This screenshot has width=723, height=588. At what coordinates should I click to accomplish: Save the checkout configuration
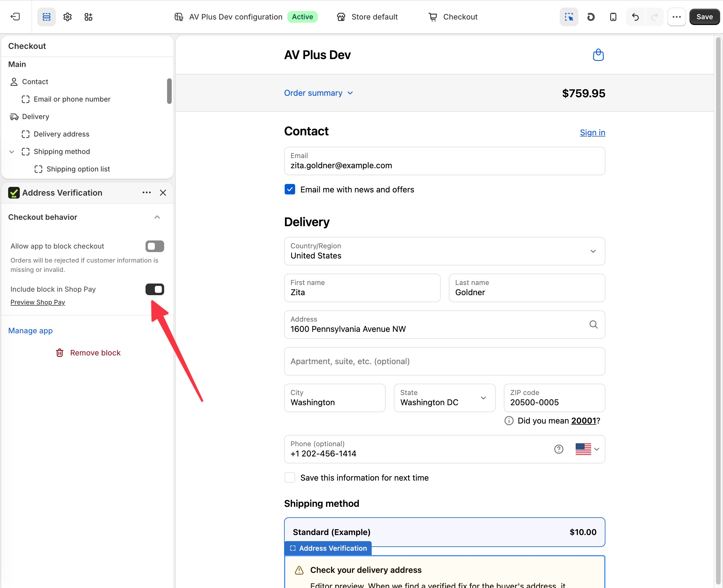[x=704, y=17]
